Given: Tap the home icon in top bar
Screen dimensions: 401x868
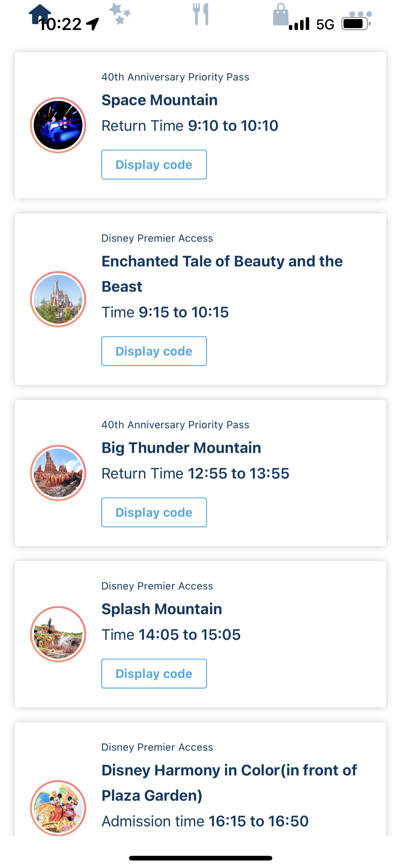Looking at the screenshot, I should click(x=40, y=14).
